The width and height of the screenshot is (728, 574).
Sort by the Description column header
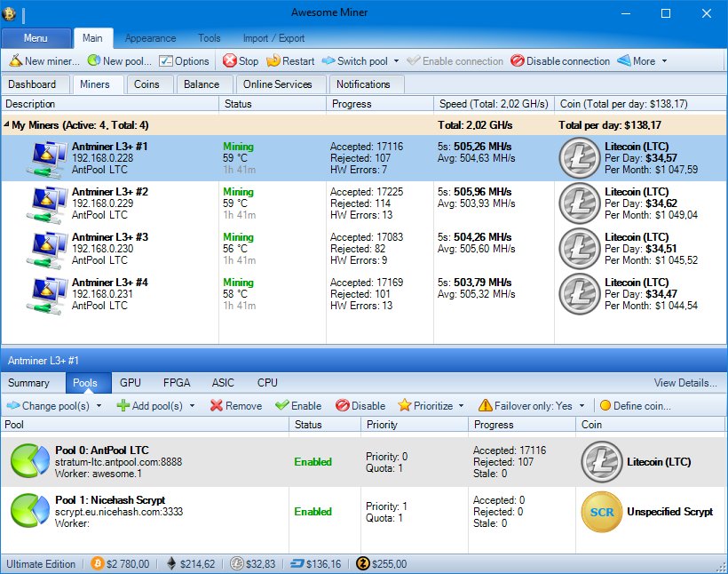click(x=110, y=104)
